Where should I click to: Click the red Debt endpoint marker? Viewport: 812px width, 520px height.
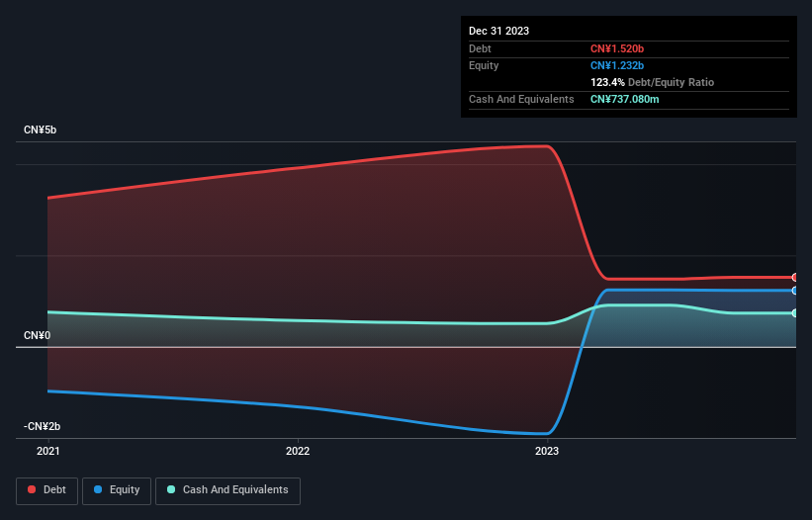[795, 278]
